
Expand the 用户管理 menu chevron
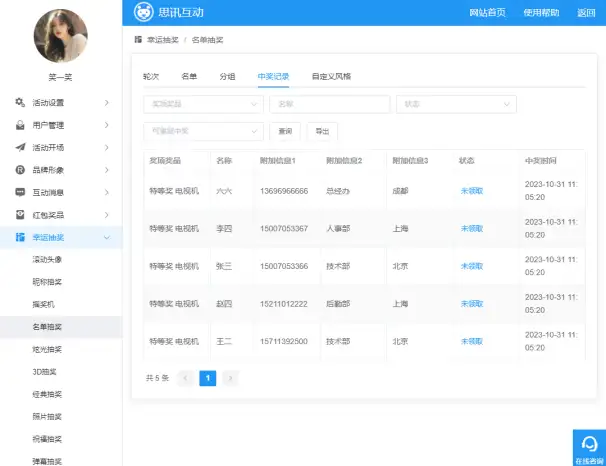[x=107, y=125]
